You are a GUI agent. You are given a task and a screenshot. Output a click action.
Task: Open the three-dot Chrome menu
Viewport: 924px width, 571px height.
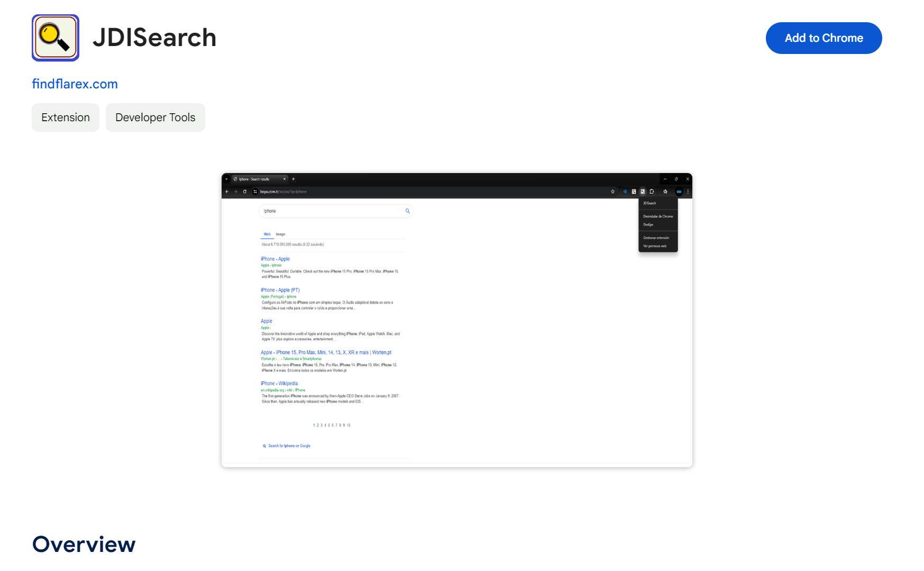(688, 192)
